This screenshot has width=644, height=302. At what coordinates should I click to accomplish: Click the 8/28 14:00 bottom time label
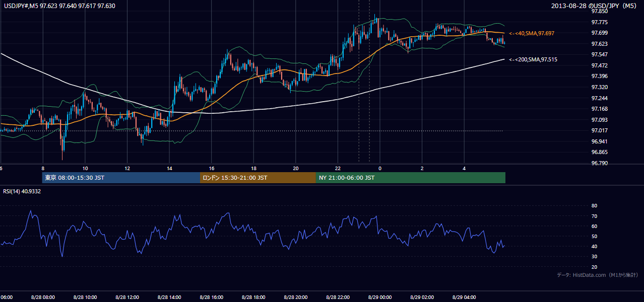coord(169,297)
